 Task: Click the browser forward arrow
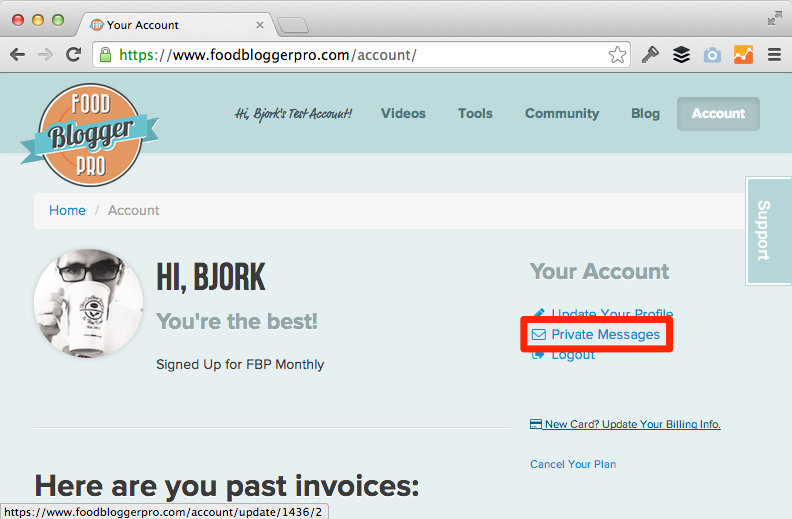(45, 55)
